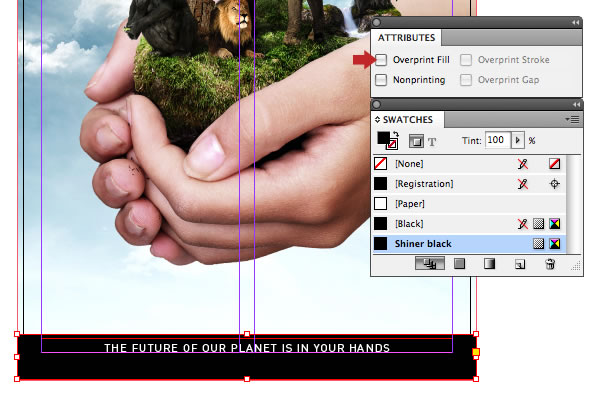Collapse the Attributes panel with double-arrow icon
600x401 pixels.
coord(576,23)
